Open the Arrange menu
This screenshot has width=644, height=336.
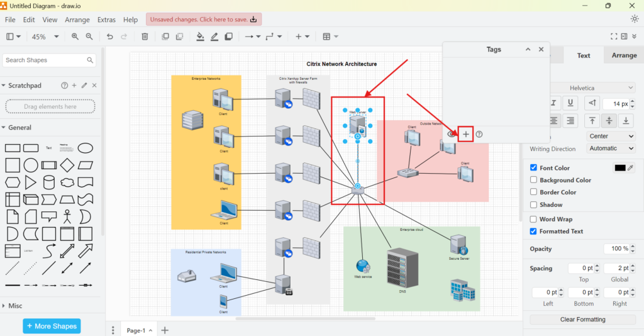(77, 20)
